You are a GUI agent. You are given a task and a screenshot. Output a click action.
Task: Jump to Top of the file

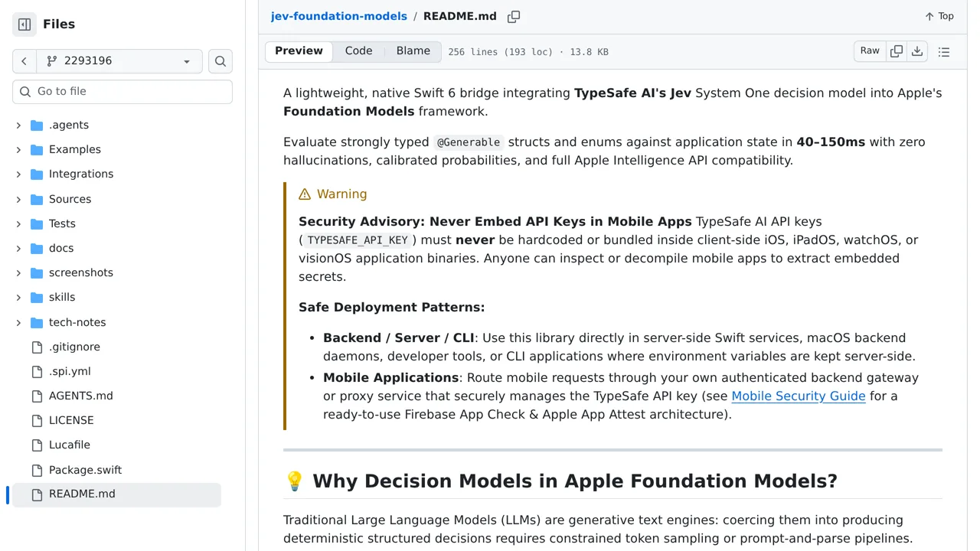coord(939,16)
